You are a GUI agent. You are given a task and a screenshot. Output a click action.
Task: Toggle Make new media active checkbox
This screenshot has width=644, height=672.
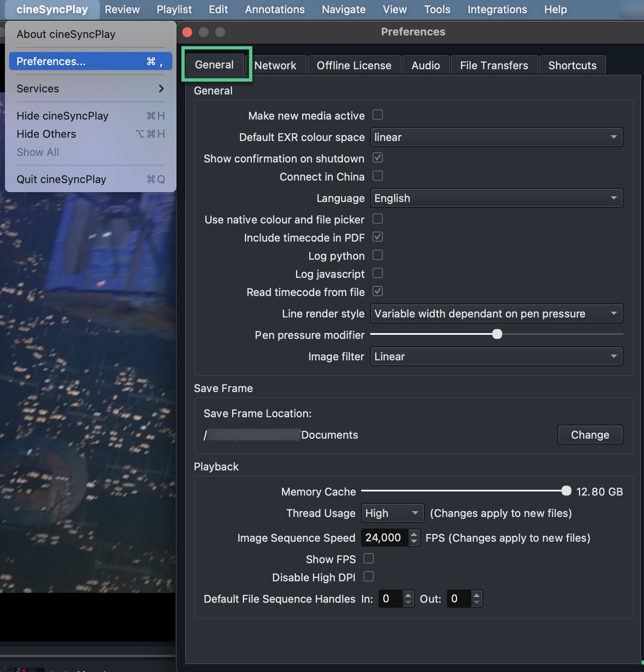(x=378, y=115)
